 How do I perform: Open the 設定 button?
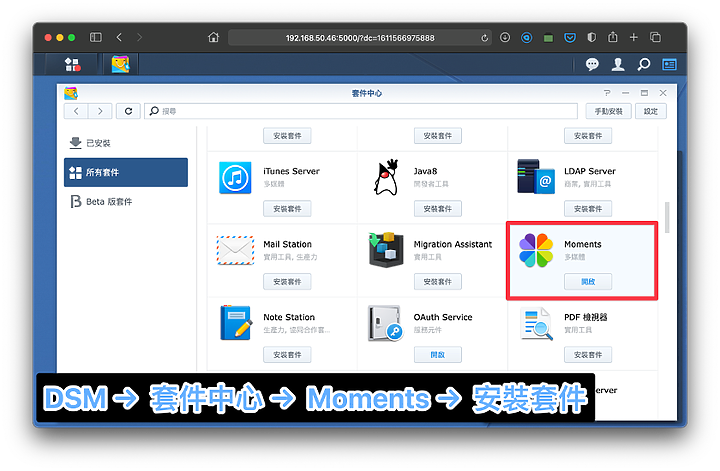pos(651,111)
